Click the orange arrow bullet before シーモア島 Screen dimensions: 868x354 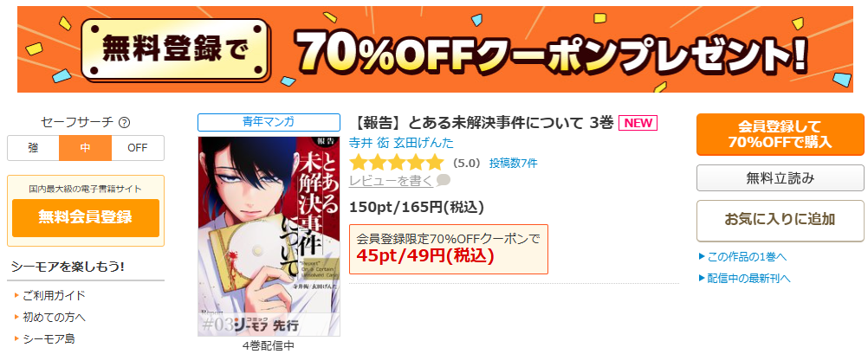tap(17, 338)
